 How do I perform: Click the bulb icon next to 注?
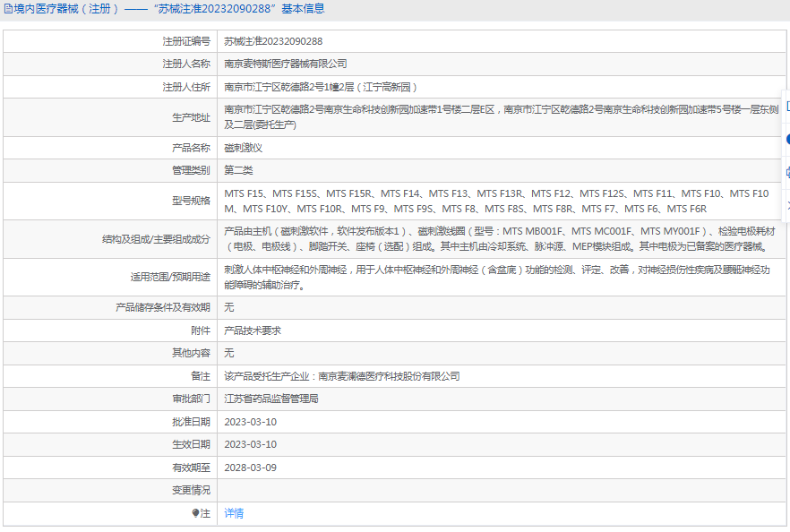[195, 513]
